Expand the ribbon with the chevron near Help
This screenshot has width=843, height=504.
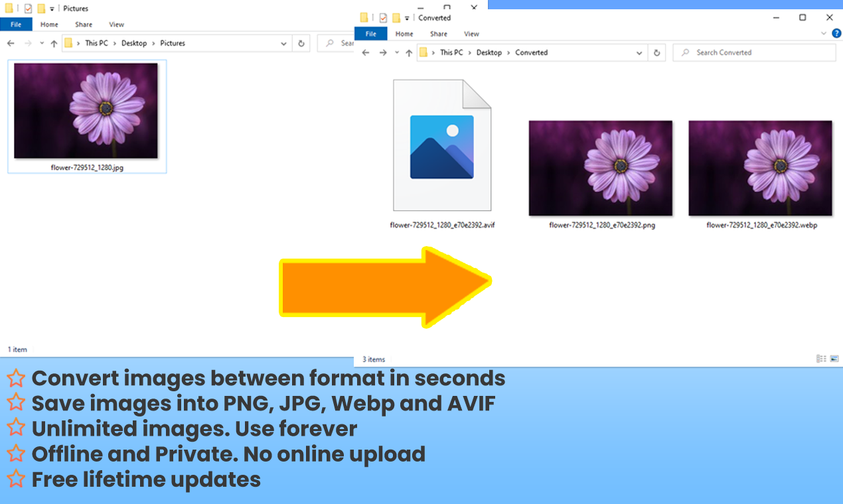click(823, 34)
